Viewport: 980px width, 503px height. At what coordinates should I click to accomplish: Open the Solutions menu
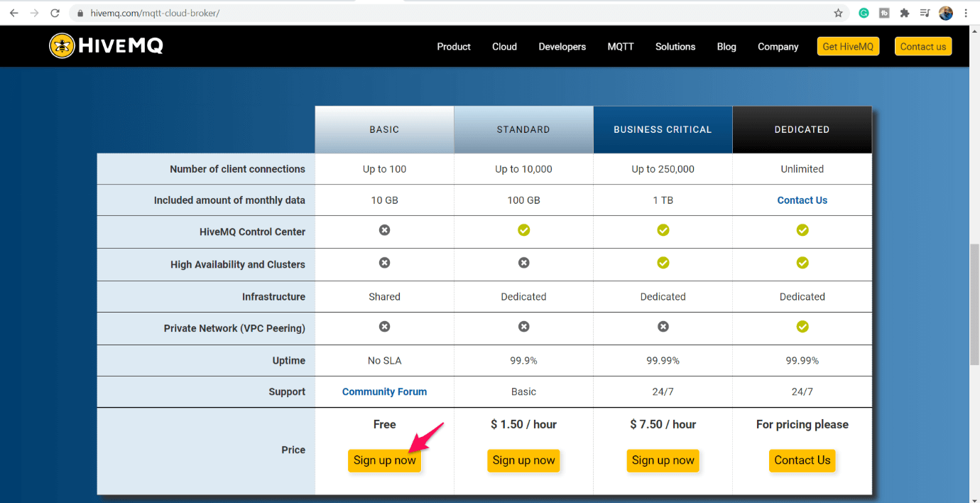coord(675,47)
